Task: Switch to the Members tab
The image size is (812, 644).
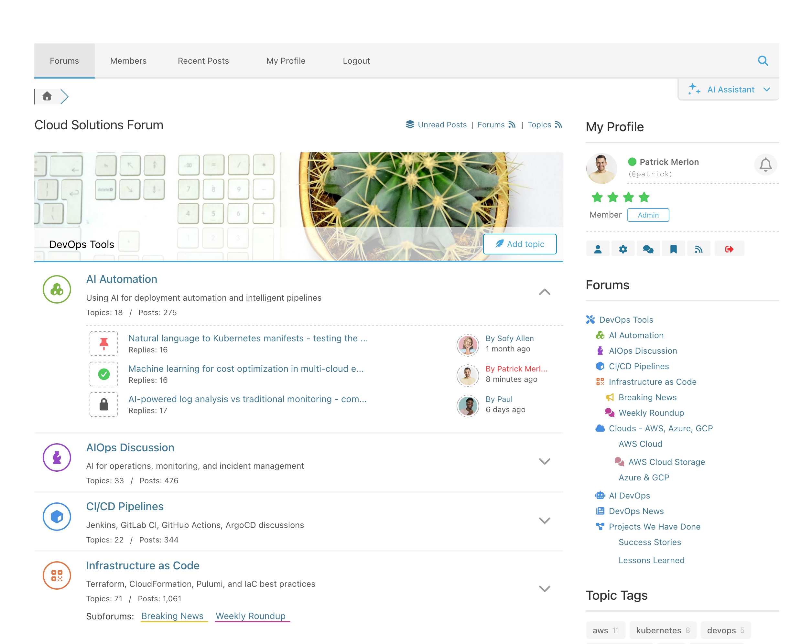Action: (128, 61)
